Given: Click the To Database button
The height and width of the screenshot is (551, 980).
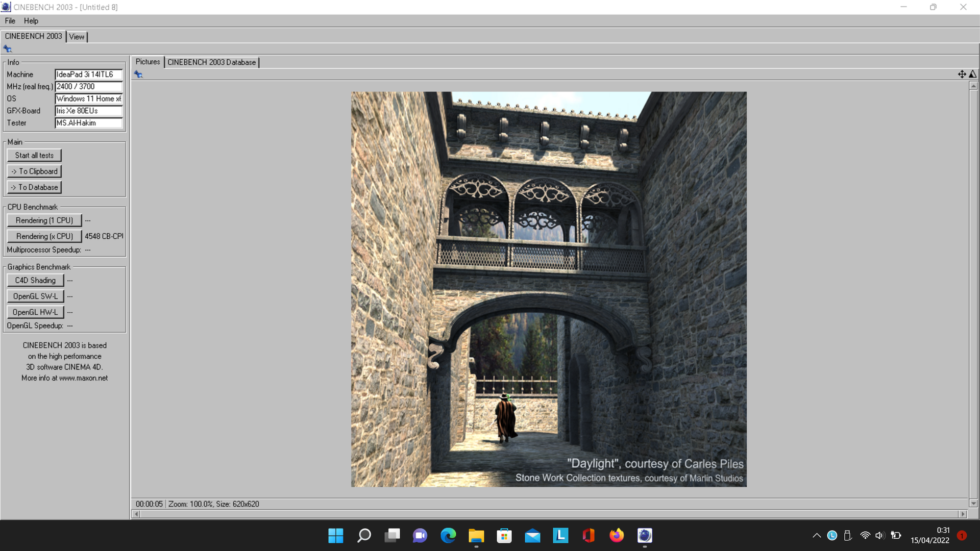Looking at the screenshot, I should pyautogui.click(x=34, y=187).
